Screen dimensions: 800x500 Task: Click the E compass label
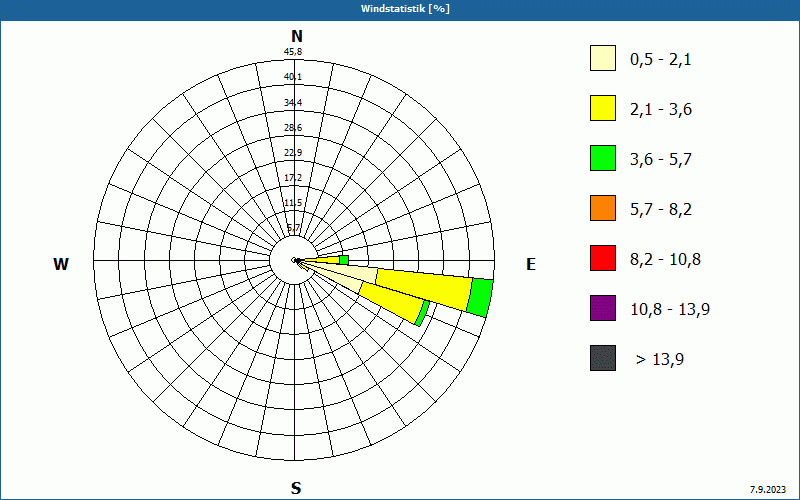[531, 264]
